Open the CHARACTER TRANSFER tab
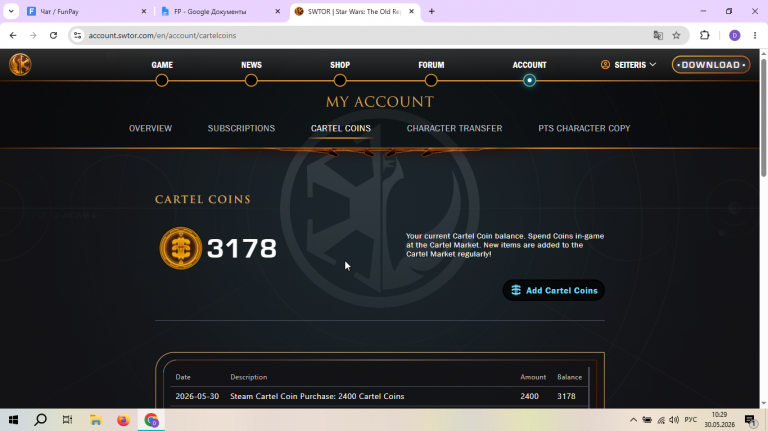768x431 pixels. (x=455, y=128)
